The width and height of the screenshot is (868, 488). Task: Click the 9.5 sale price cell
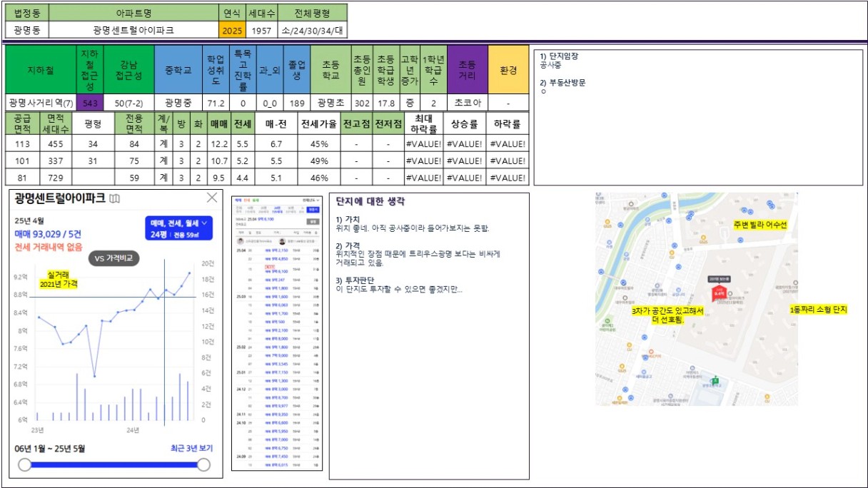click(x=218, y=178)
